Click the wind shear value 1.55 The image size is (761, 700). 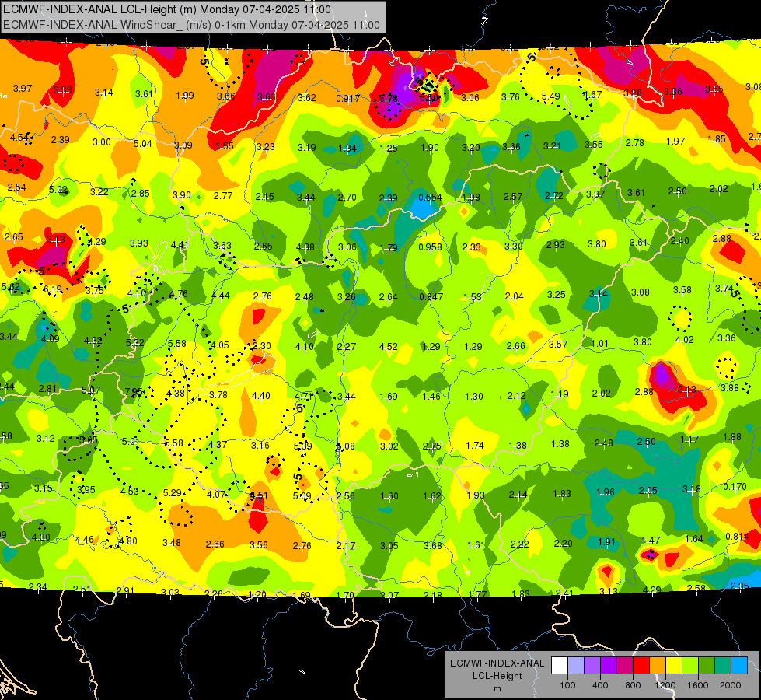pyautogui.click(x=225, y=145)
